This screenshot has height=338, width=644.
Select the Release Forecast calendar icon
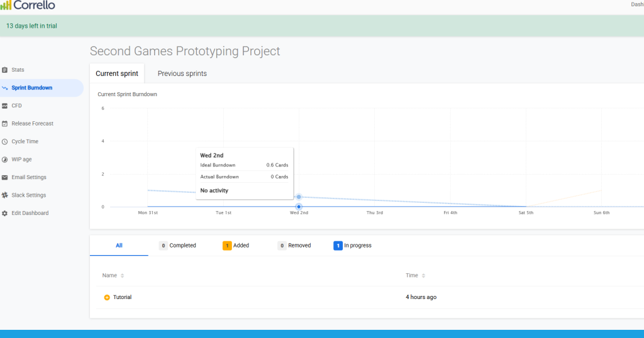click(4, 124)
